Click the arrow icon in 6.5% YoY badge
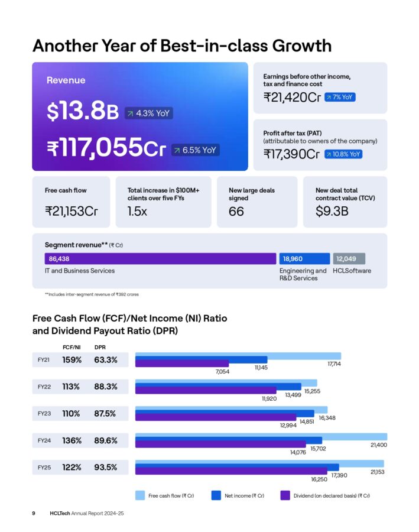The width and height of the screenshot is (419, 532). 177,150
